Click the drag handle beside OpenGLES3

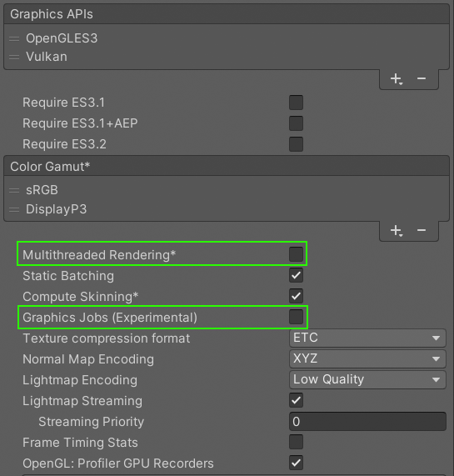tap(14, 39)
